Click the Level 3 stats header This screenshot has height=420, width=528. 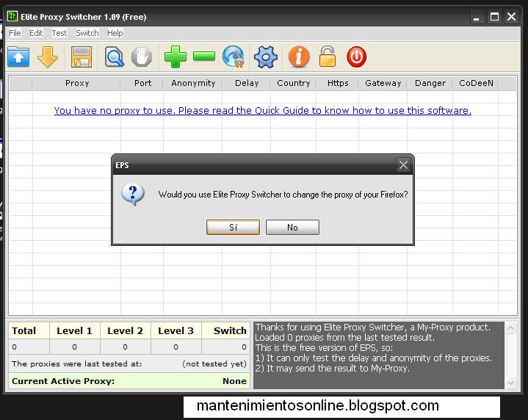pyautogui.click(x=176, y=330)
